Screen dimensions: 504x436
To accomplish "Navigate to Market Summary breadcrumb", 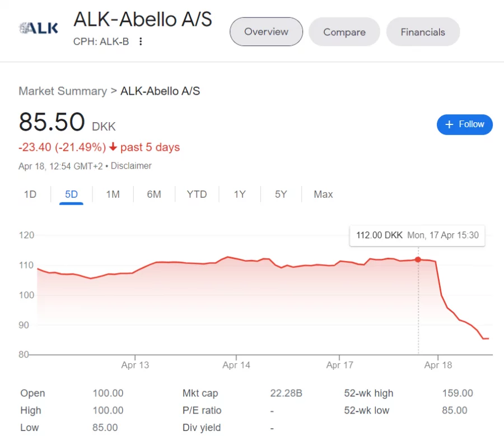I will pos(63,91).
